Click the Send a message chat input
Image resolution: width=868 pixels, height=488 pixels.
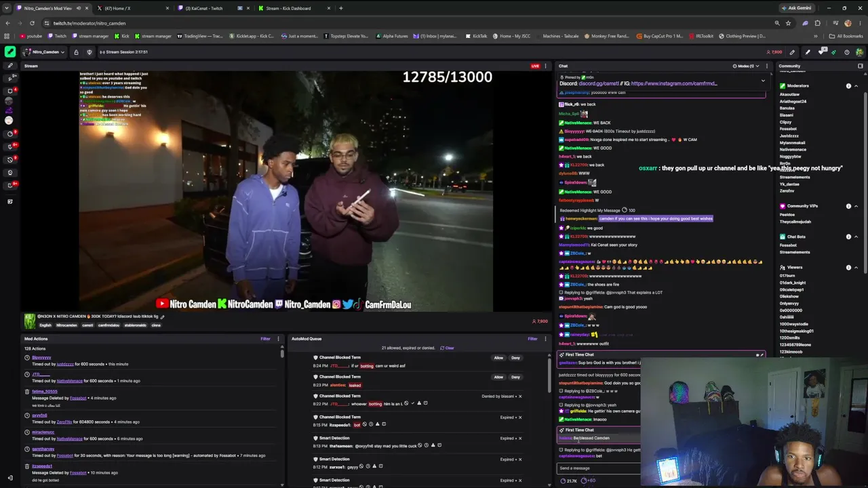(599, 468)
